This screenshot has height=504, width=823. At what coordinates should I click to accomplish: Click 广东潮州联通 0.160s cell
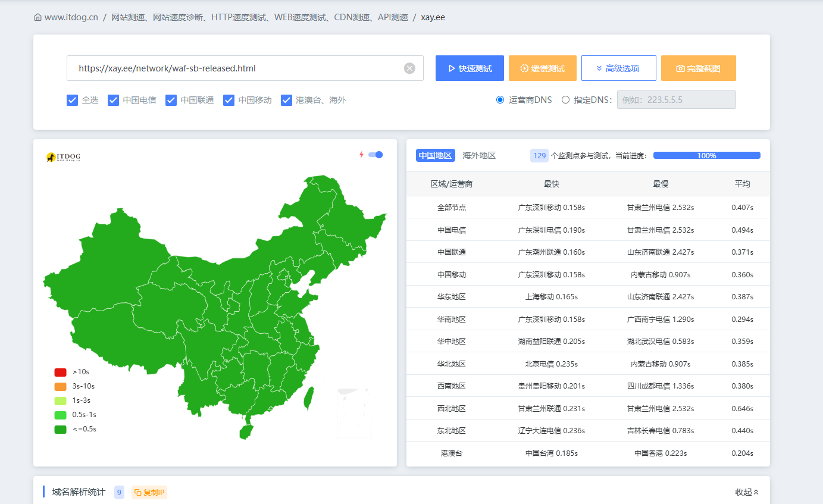point(552,252)
